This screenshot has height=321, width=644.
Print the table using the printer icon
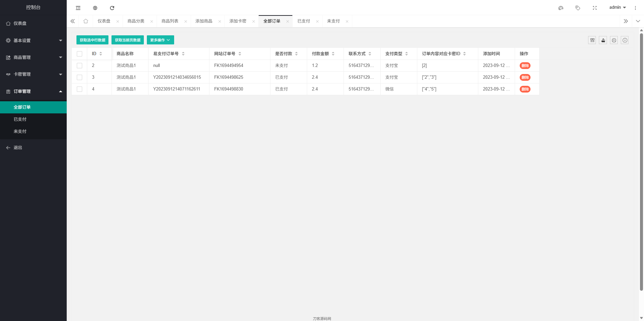(614, 40)
